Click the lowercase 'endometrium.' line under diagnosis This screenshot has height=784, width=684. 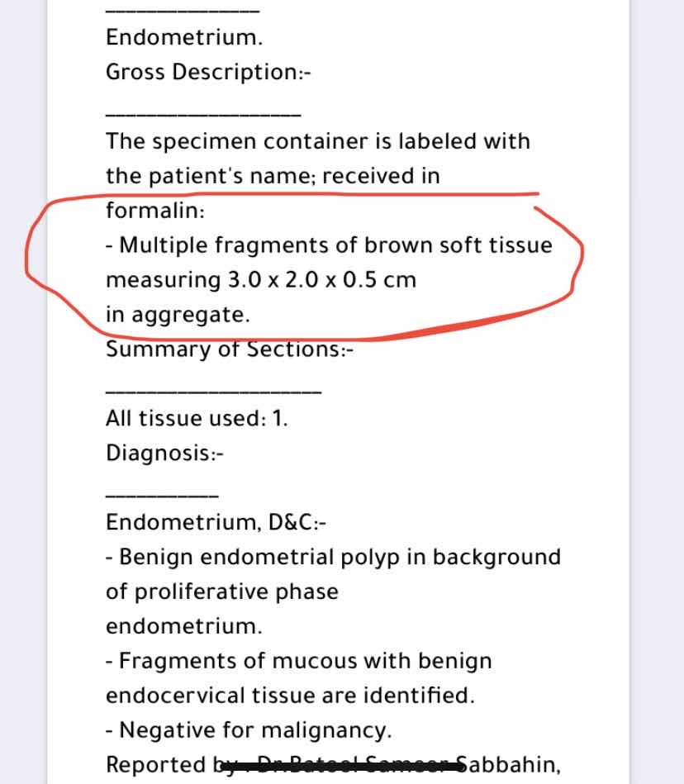coord(183,627)
